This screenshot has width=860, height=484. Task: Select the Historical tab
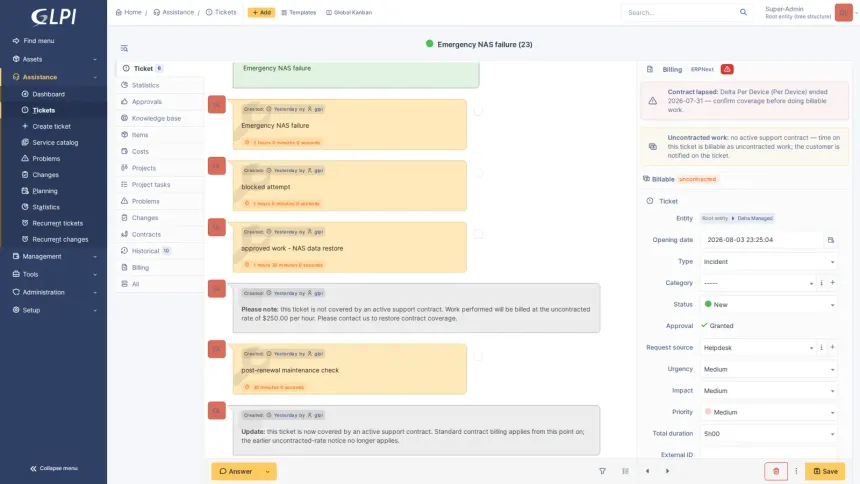click(x=160, y=251)
